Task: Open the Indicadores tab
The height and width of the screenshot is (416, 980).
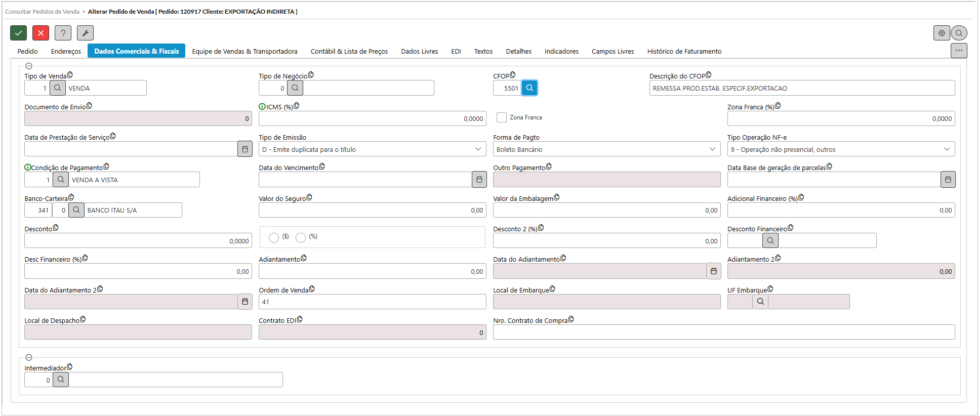Action: coord(561,51)
